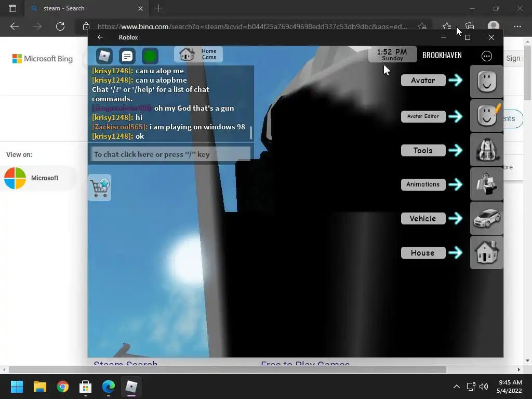Open File Explorer from taskbar
Image resolution: width=532 pixels, height=399 pixels.
click(39, 387)
